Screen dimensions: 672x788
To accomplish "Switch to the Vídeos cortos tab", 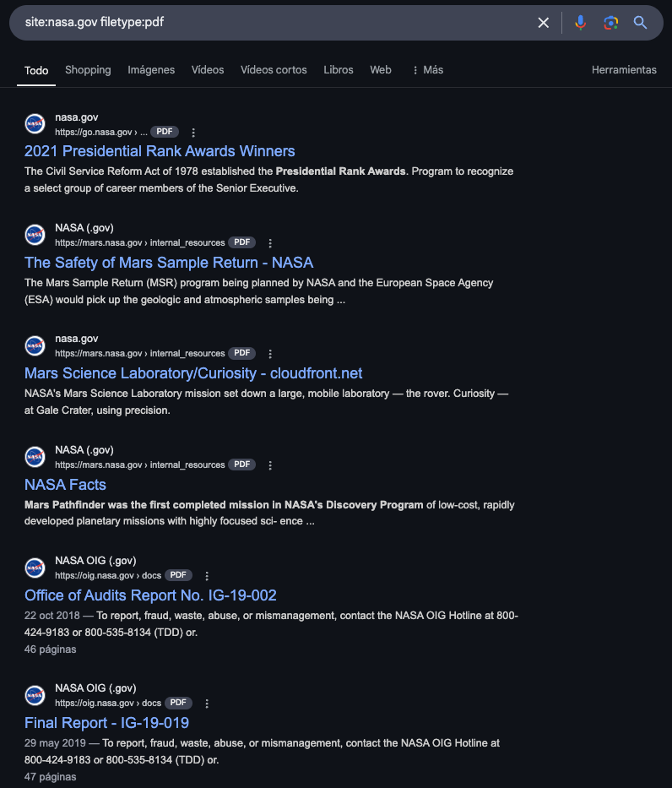I will coord(274,70).
